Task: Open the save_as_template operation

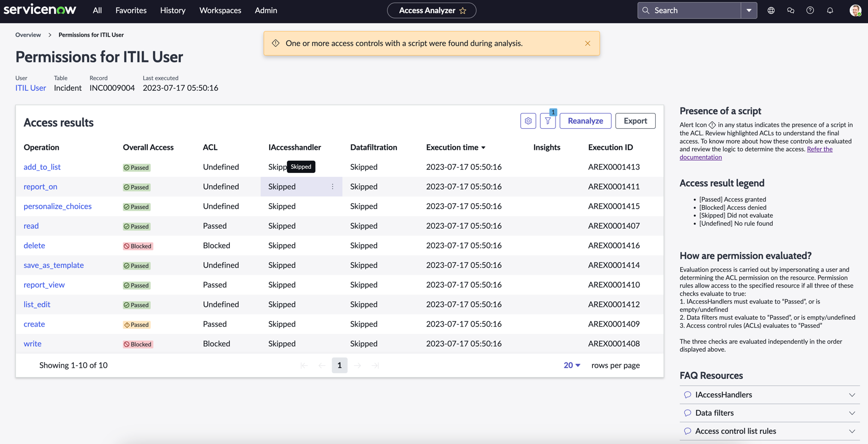Action: pyautogui.click(x=54, y=265)
